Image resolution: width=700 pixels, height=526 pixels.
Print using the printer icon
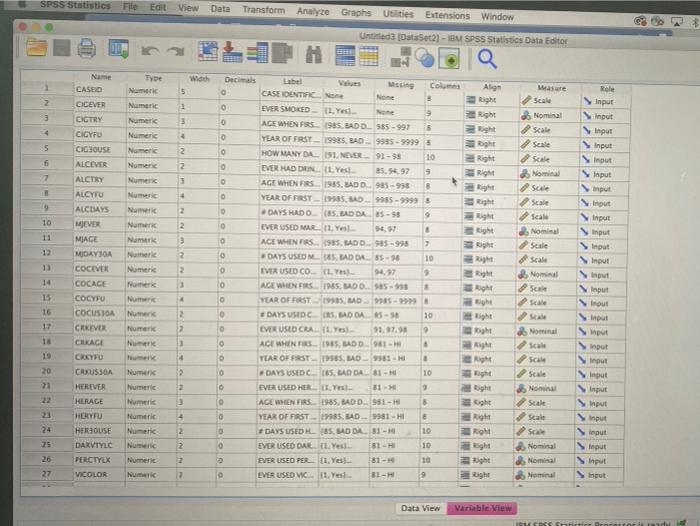87,48
